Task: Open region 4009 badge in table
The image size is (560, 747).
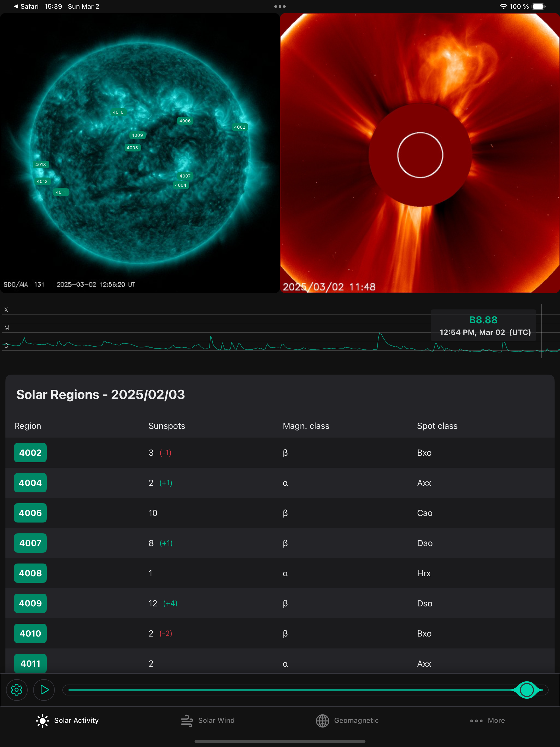Action: click(30, 603)
